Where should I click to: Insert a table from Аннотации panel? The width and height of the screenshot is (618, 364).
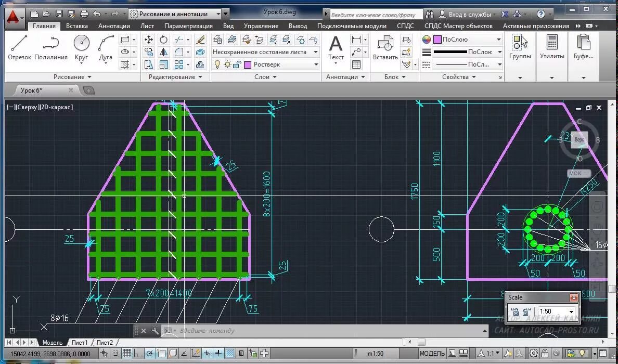(356, 64)
